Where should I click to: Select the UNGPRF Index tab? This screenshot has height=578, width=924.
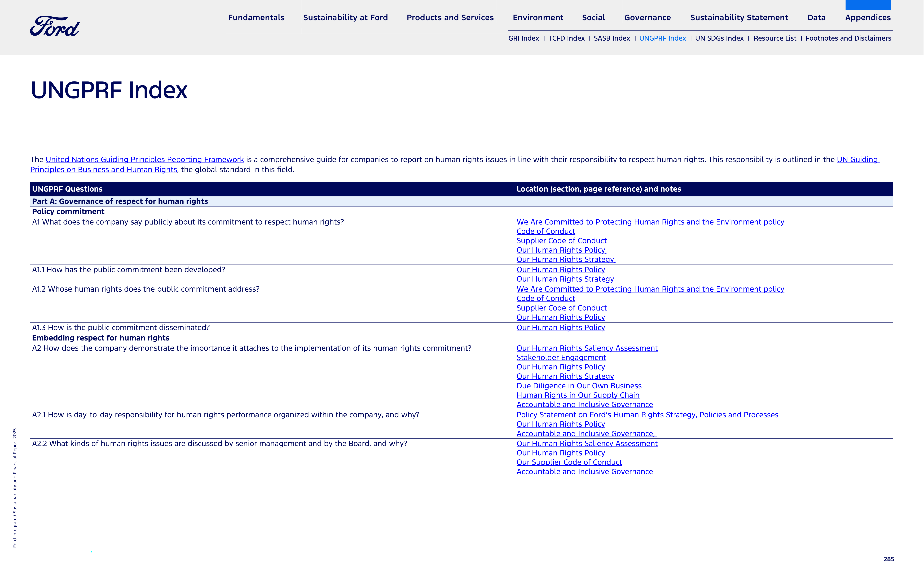[662, 38]
